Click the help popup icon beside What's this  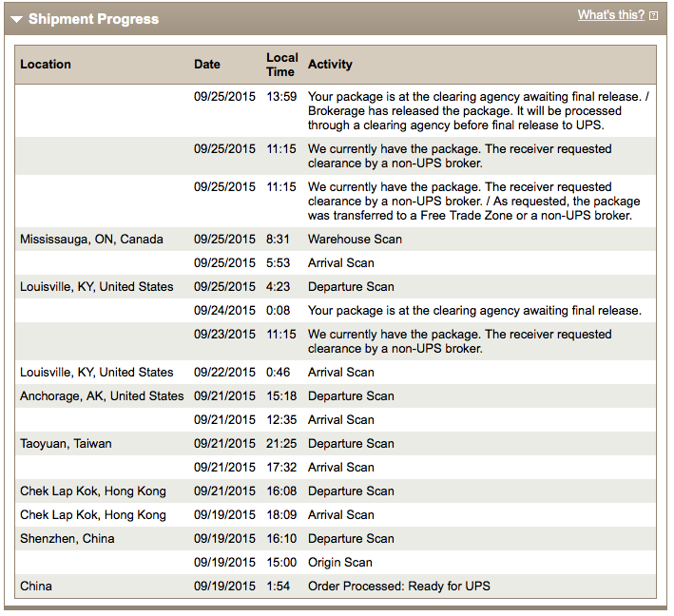(x=653, y=16)
